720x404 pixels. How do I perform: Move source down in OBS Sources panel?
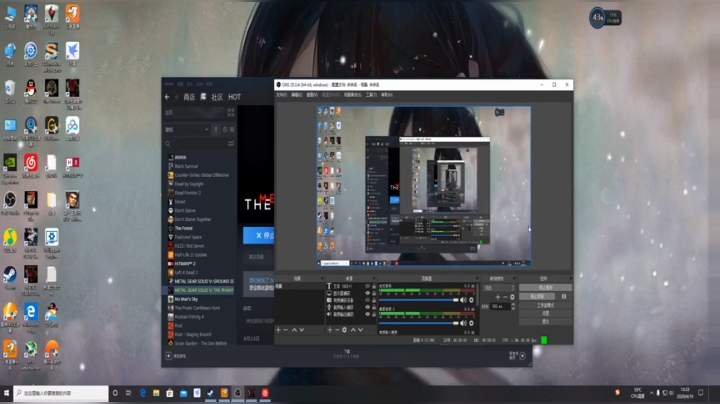tap(360, 330)
